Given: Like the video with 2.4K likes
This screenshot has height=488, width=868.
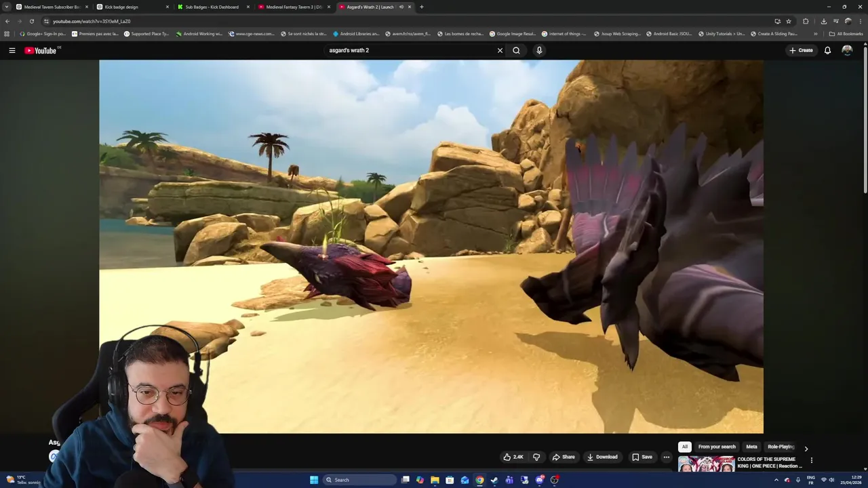Looking at the screenshot, I should click(x=513, y=457).
